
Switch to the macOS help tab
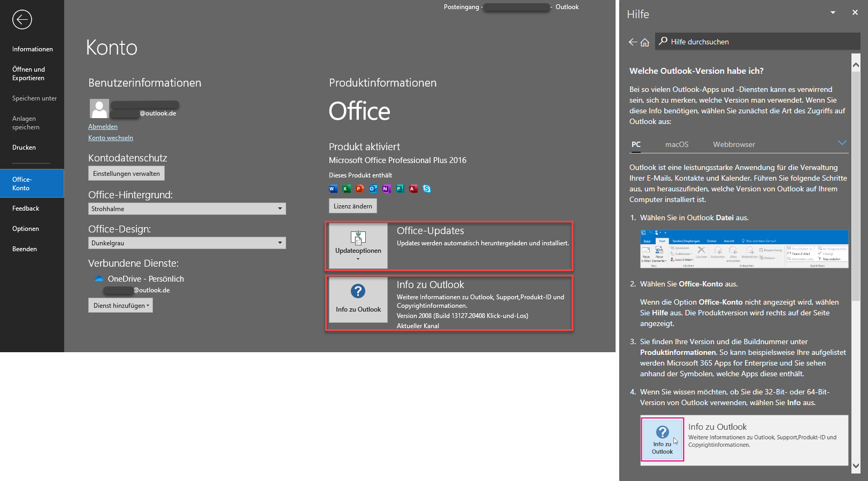click(x=677, y=144)
